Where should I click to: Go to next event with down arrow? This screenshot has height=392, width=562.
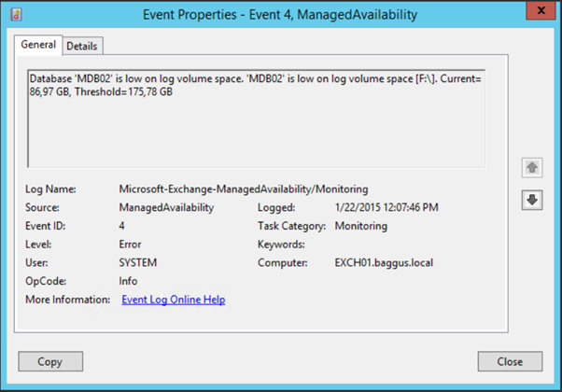(x=532, y=201)
